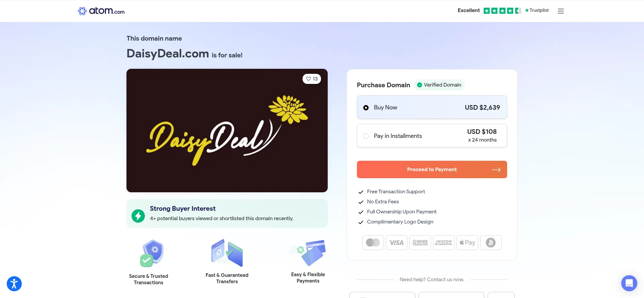Click the Visa payment icon

[396, 243]
